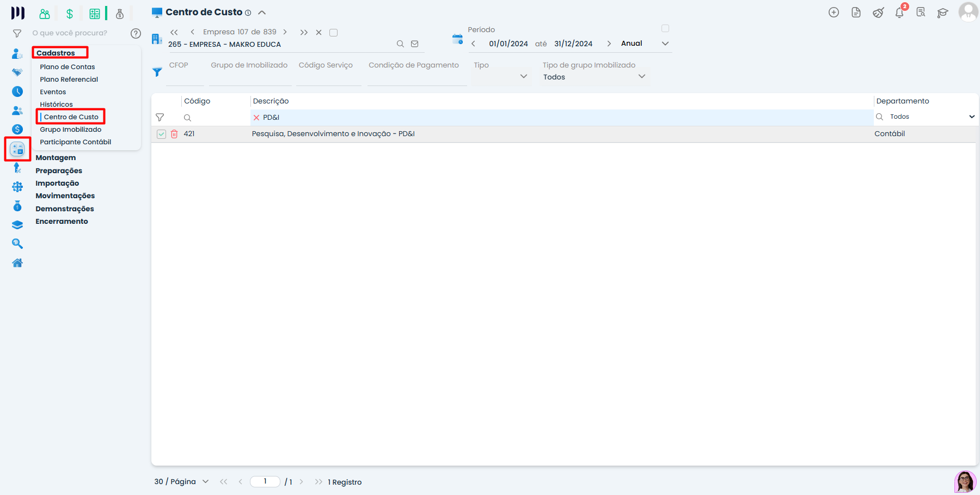The image size is (980, 495).
Task: Toggle the checkbox next to Empresa navigation
Action: click(334, 33)
